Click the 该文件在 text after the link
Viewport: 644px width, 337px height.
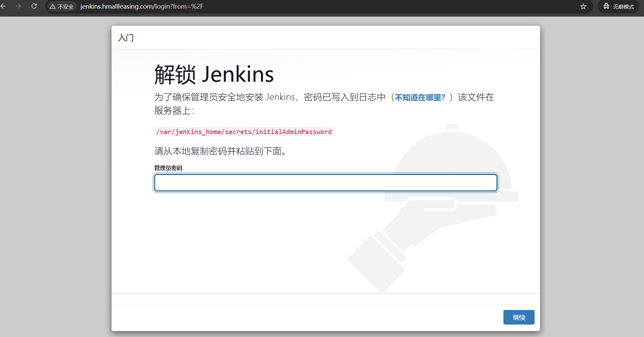tap(476, 97)
